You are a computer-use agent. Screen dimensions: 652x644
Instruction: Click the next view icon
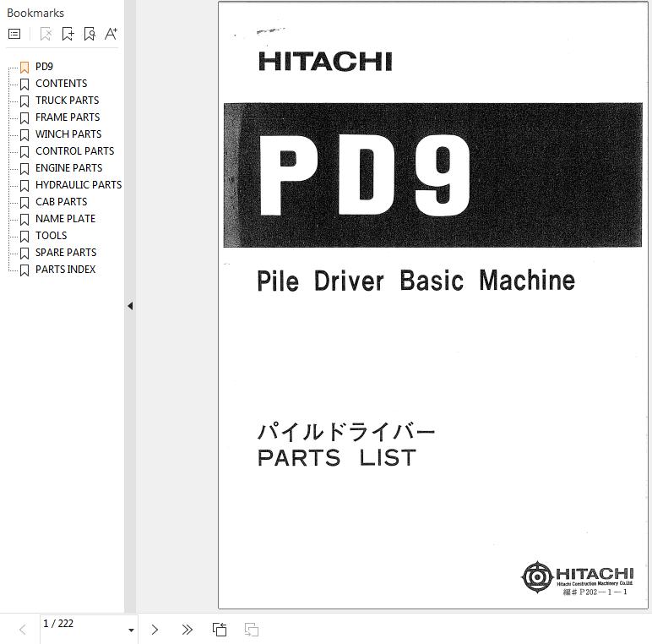pos(252,630)
